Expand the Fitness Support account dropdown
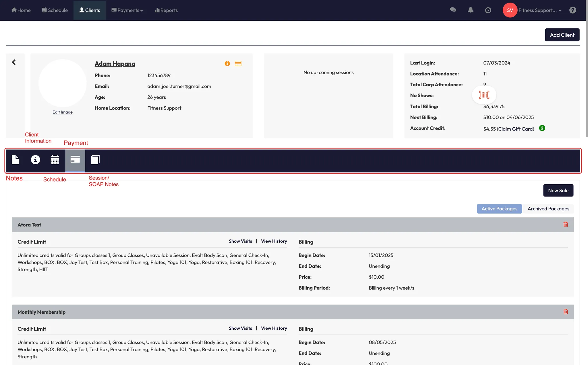This screenshot has width=588, height=365. (x=539, y=10)
